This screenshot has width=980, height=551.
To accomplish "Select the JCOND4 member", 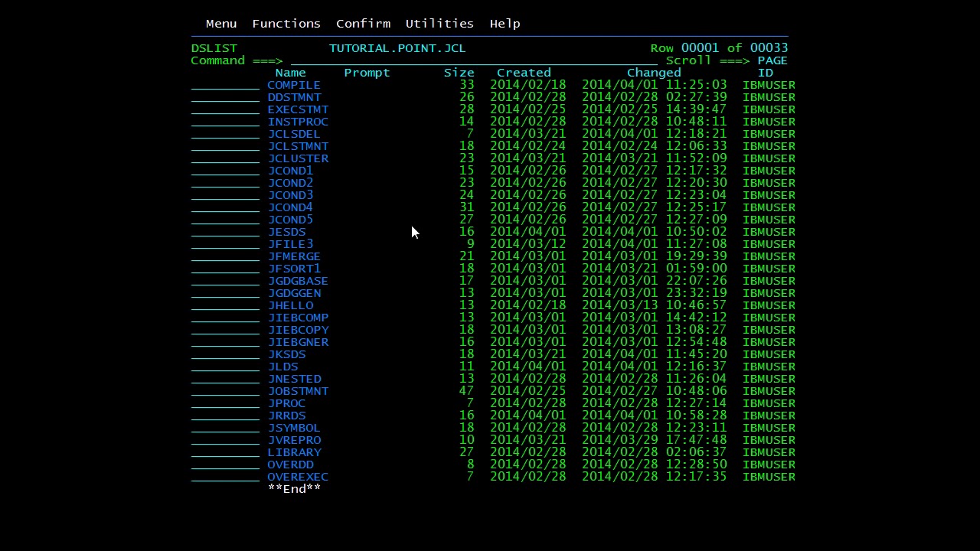I will pos(290,207).
